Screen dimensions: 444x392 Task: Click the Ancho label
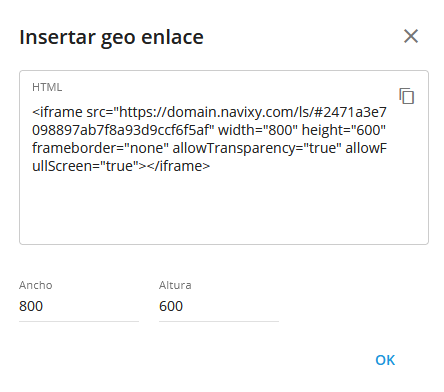coord(36,285)
